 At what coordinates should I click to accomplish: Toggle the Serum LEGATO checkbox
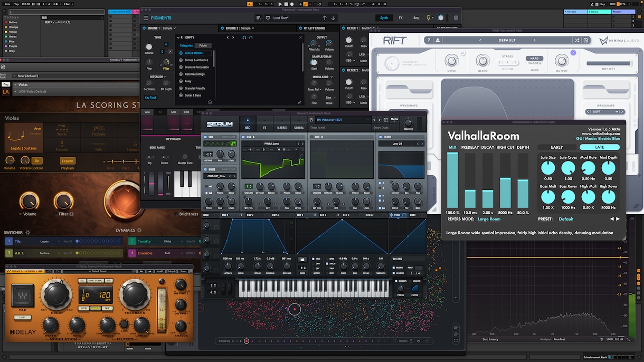[394, 273]
